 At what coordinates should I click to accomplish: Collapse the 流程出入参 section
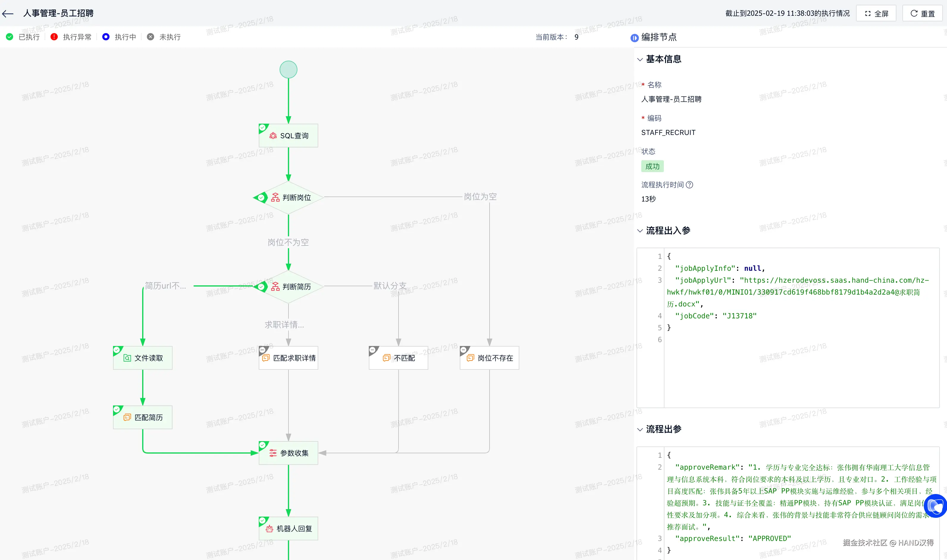pos(640,231)
